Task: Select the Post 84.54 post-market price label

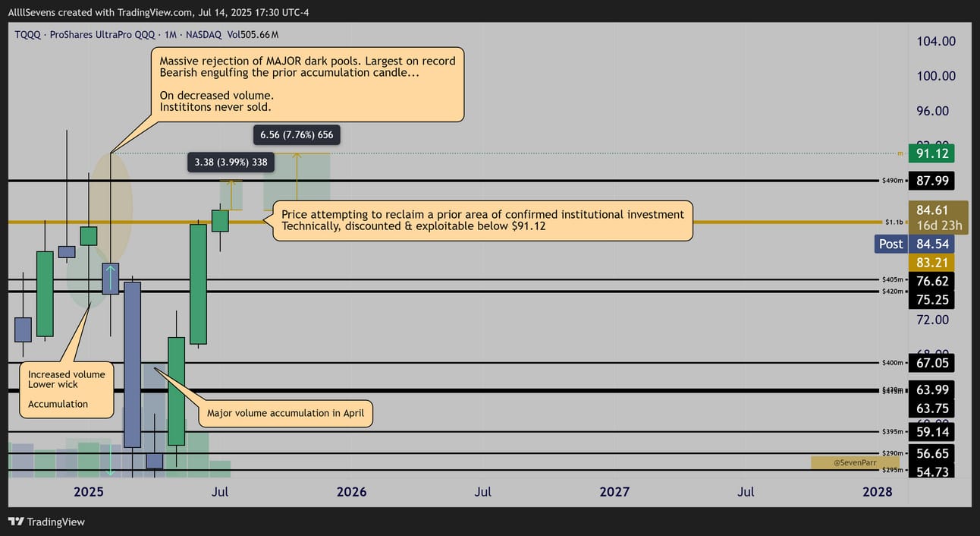Action: 914,244
